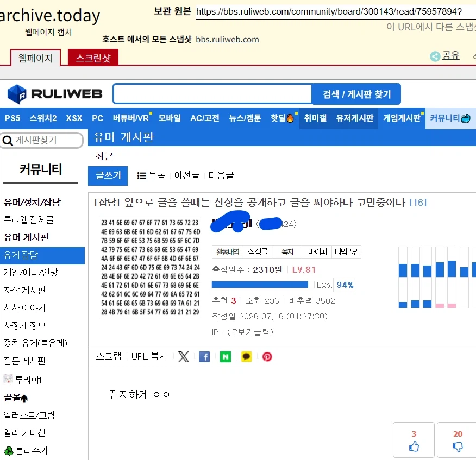Open 커뮤니티 navigation menu
Image resolution: width=476 pixels, height=460 pixels.
450,118
